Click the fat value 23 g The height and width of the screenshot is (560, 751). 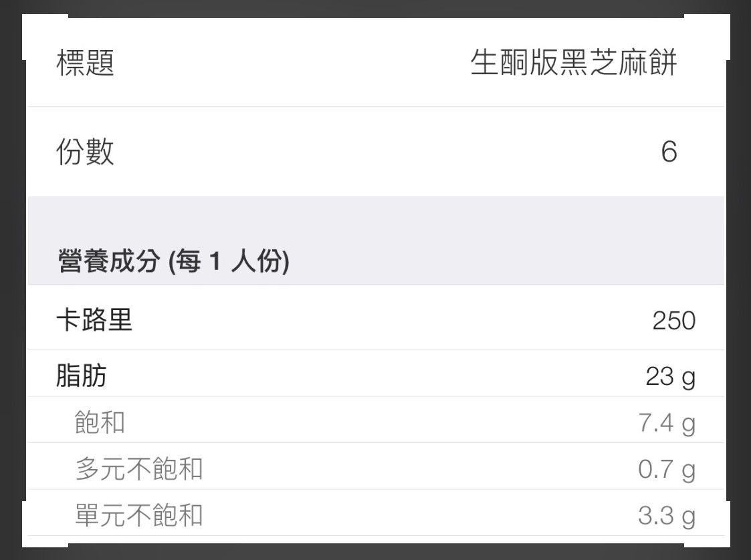[x=670, y=377]
